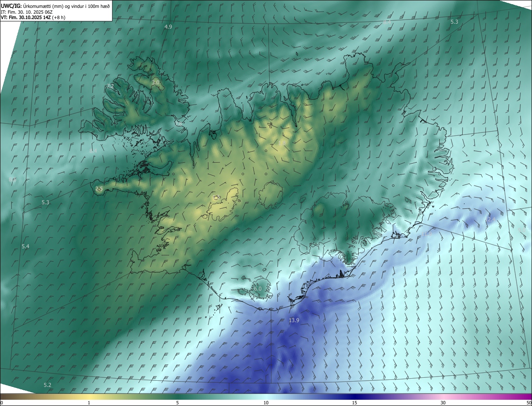Click the initial time 'IT: Fim. 30. 10. 2025 06Z'
Viewport: 532px width, 406px height.
click(27, 12)
